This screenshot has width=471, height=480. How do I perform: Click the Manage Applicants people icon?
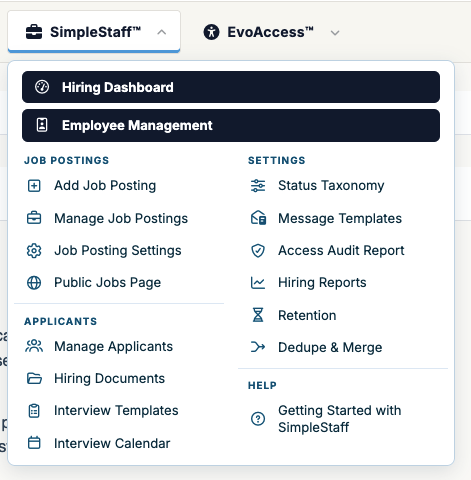coord(34,346)
